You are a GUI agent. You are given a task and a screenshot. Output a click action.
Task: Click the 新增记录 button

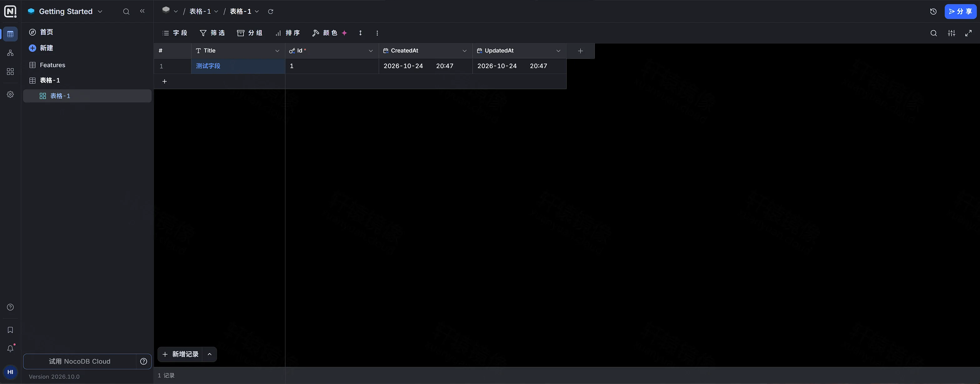click(180, 354)
